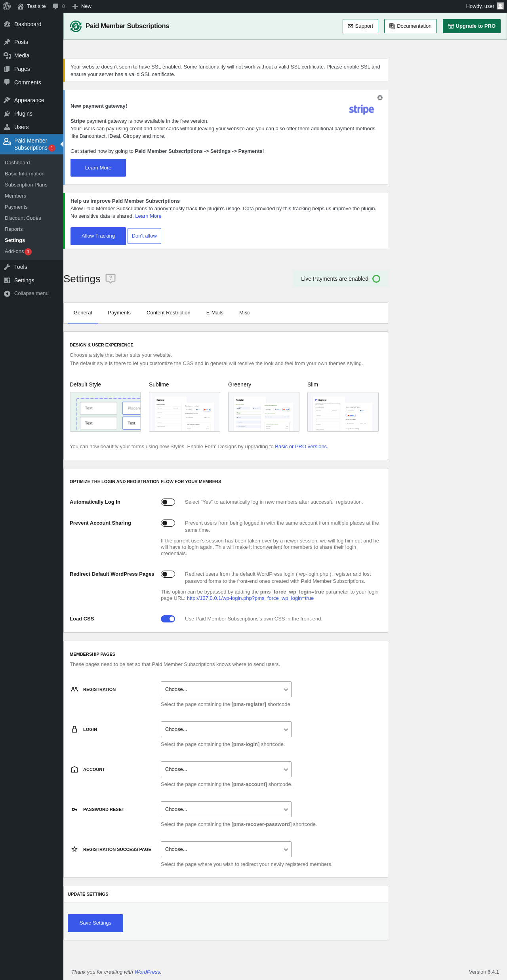Select the Greenery style thumbnail
Image resolution: width=507 pixels, height=980 pixels.
264,412
